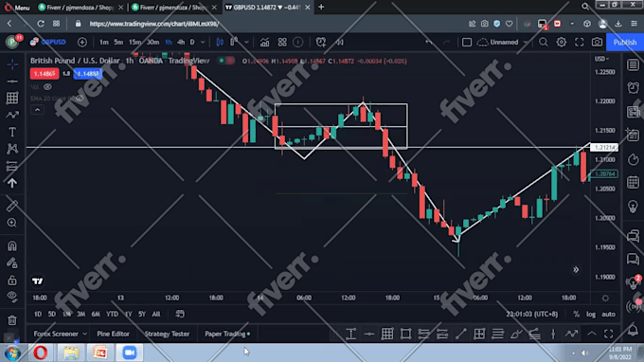Enter fullscreen mode
This screenshot has height=362, width=644.
[x=579, y=42]
